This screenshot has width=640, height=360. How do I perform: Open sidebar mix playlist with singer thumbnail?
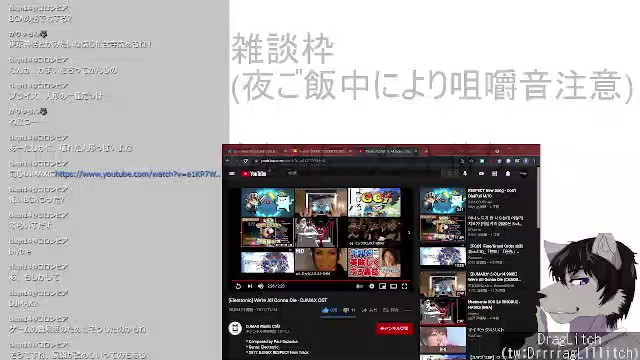point(442,340)
